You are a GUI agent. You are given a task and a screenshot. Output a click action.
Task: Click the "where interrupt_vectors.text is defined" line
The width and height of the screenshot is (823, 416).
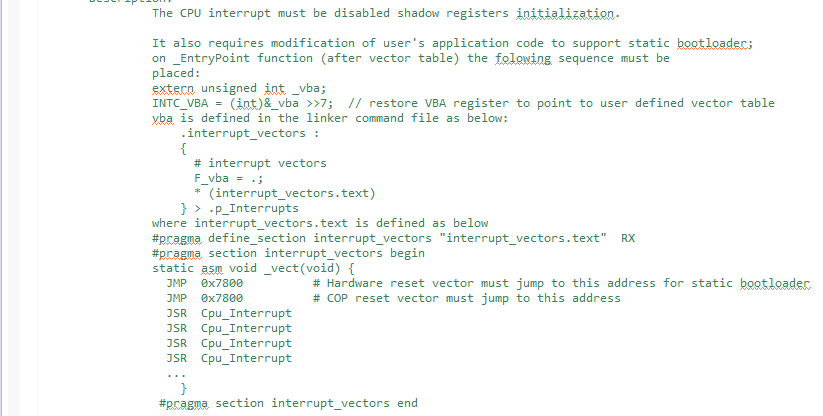(x=320, y=223)
